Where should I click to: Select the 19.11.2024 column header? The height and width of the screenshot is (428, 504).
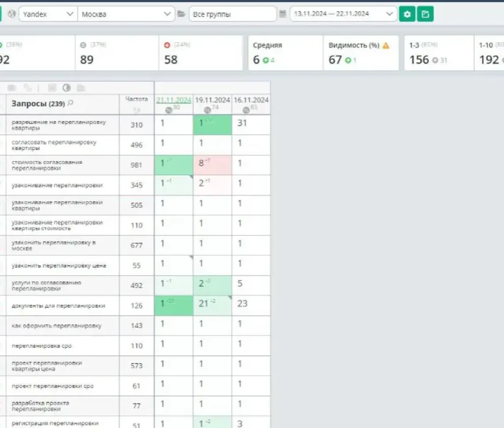212,100
